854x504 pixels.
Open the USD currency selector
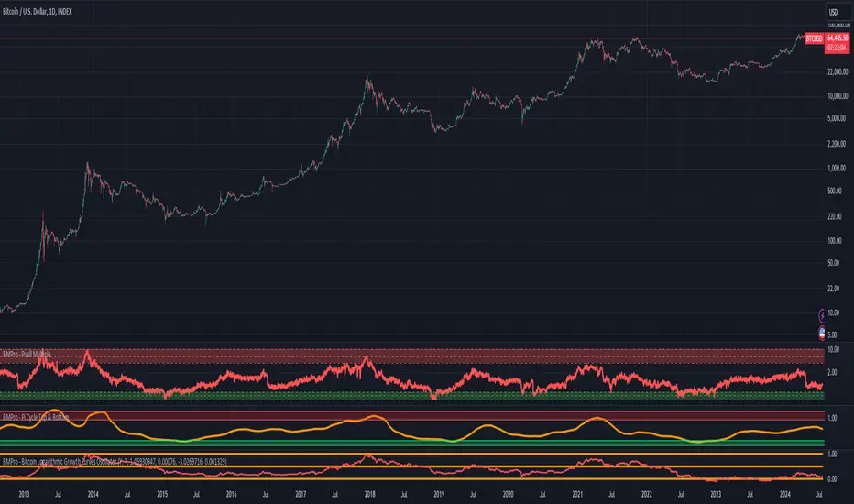836,12
